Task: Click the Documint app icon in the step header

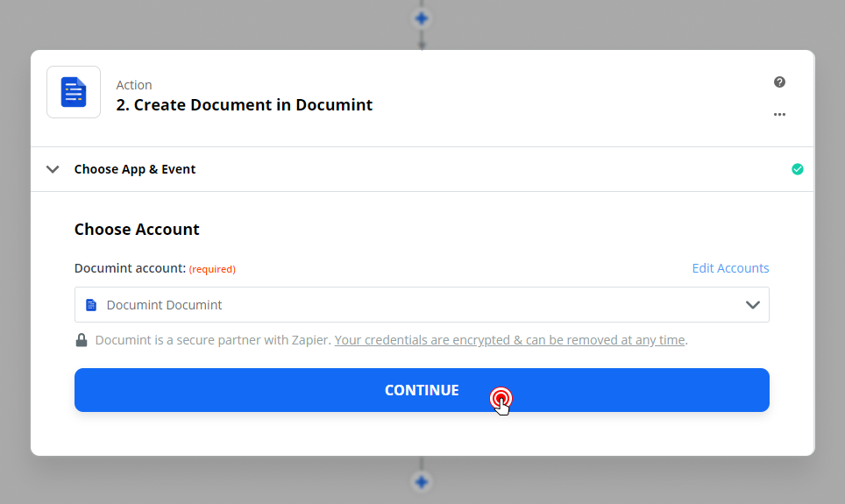Action: (x=74, y=92)
